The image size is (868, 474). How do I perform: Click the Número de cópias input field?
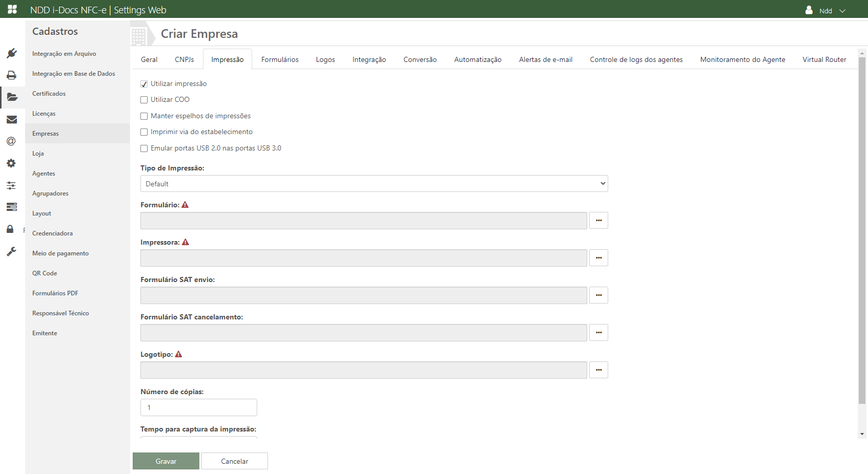tap(199, 407)
